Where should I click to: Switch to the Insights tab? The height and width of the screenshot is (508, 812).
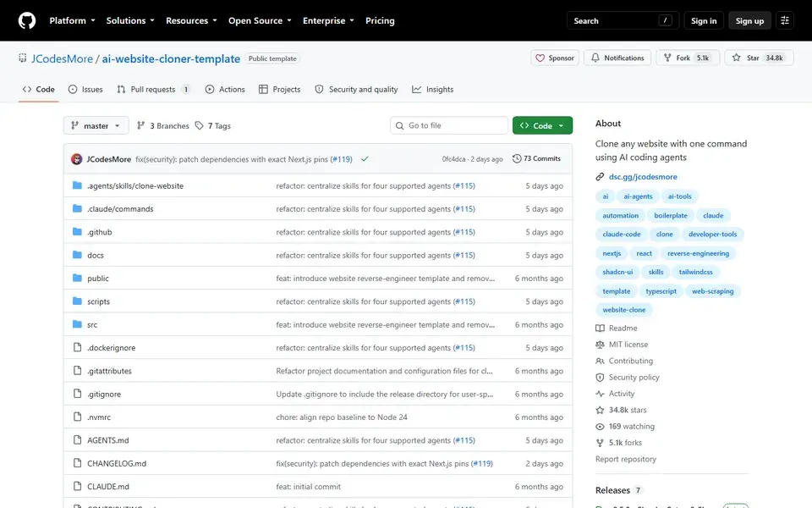[432, 89]
